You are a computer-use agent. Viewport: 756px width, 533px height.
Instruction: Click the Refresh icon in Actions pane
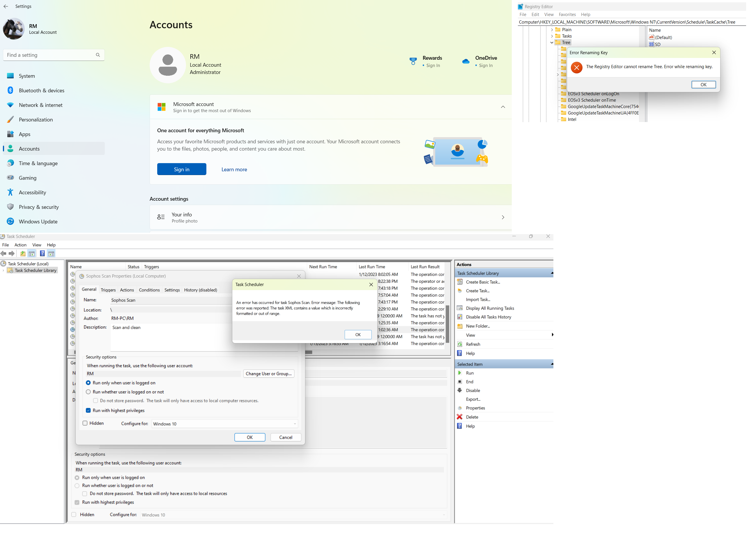[460, 344]
